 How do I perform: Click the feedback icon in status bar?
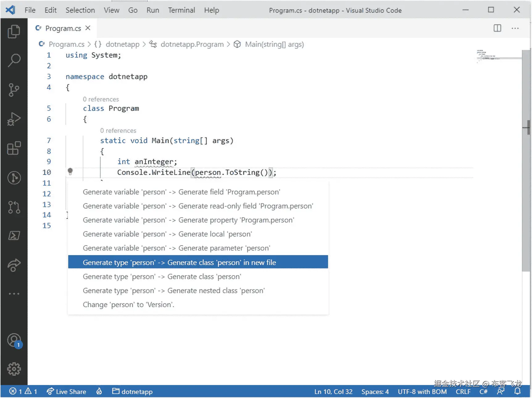(x=501, y=392)
